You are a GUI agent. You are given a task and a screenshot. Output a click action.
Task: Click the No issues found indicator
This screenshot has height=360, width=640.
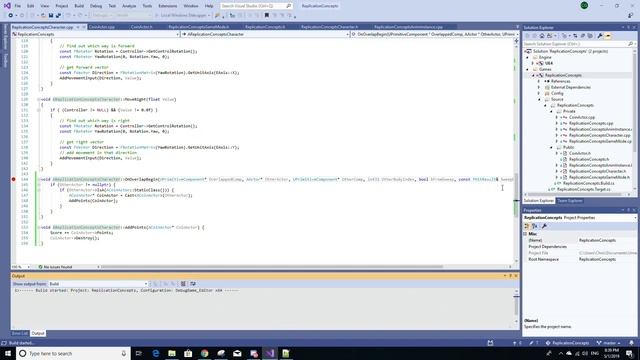[56, 267]
